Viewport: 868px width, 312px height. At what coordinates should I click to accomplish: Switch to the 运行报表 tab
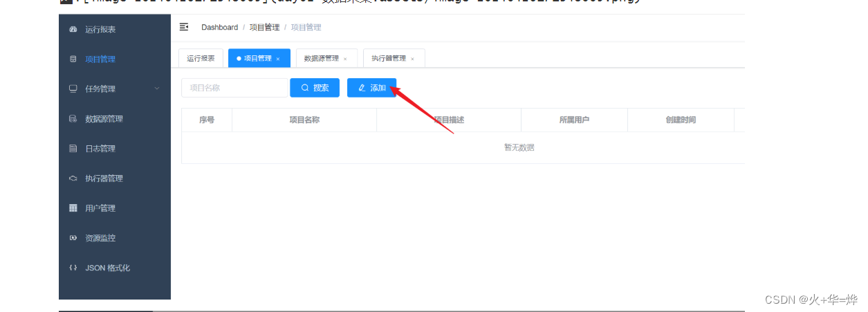(201, 58)
